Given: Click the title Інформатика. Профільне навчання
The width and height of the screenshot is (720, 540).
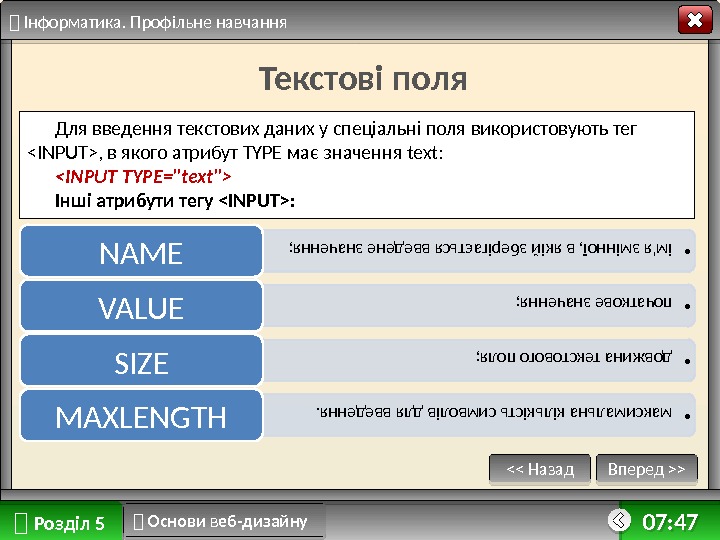Looking at the screenshot, I should pos(155,22).
